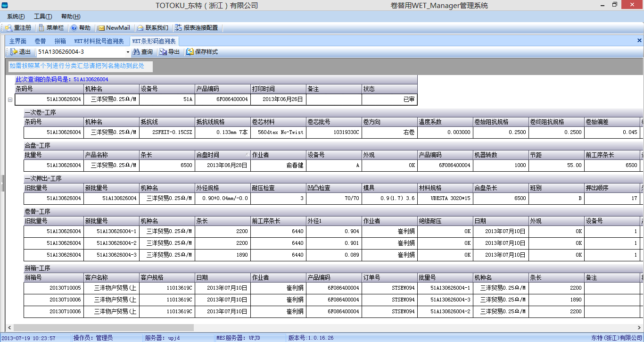Click the 机器转数 column header
Image resolution: width=644 pixels, height=342 pixels.
501,155
